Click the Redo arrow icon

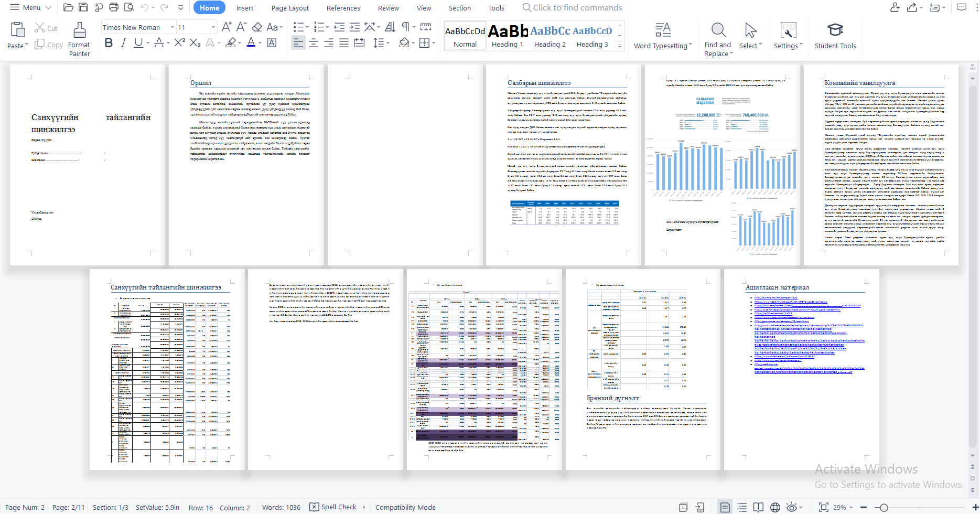[x=164, y=7]
